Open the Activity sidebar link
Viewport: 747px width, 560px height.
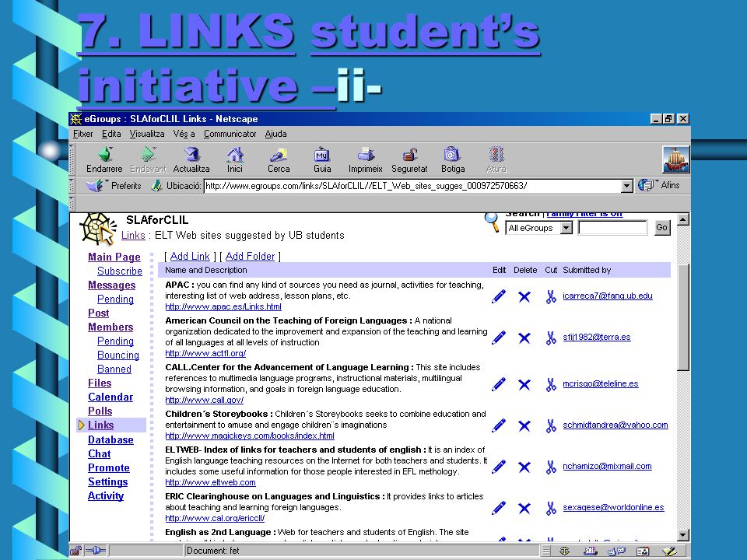[x=106, y=495]
